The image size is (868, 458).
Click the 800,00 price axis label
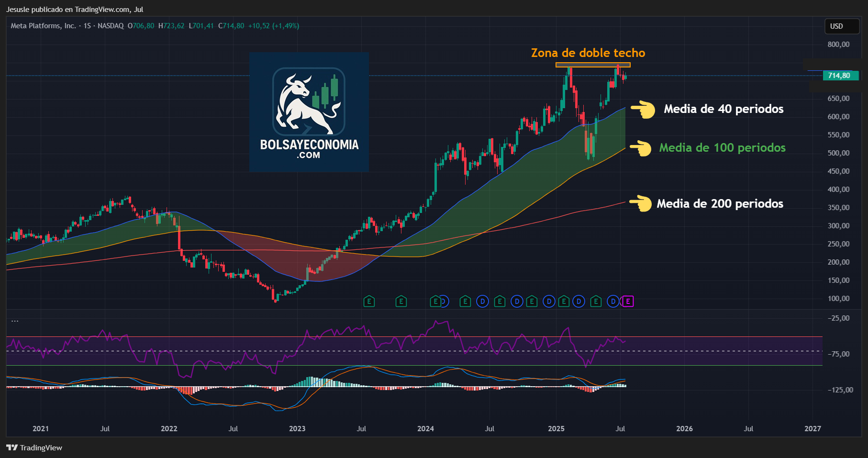pyautogui.click(x=838, y=45)
